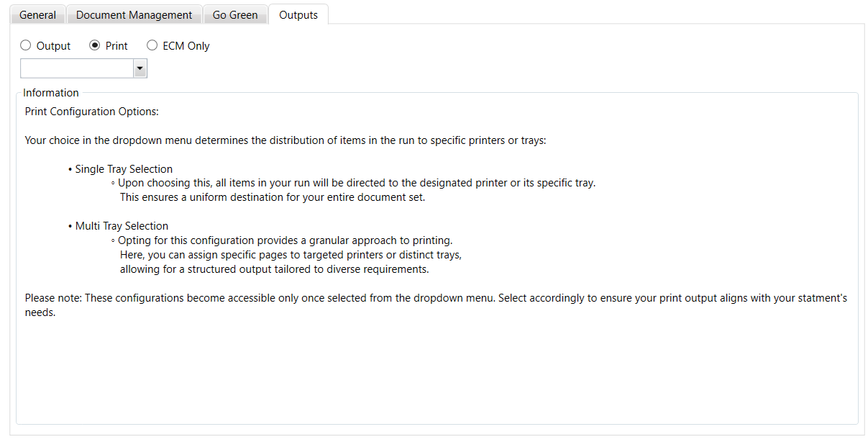Select the Outputs tab
This screenshot has width=868, height=442.
(298, 14)
